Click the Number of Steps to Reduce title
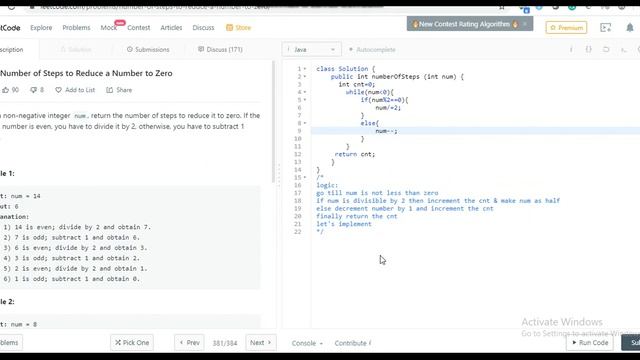 pyautogui.click(x=86, y=73)
